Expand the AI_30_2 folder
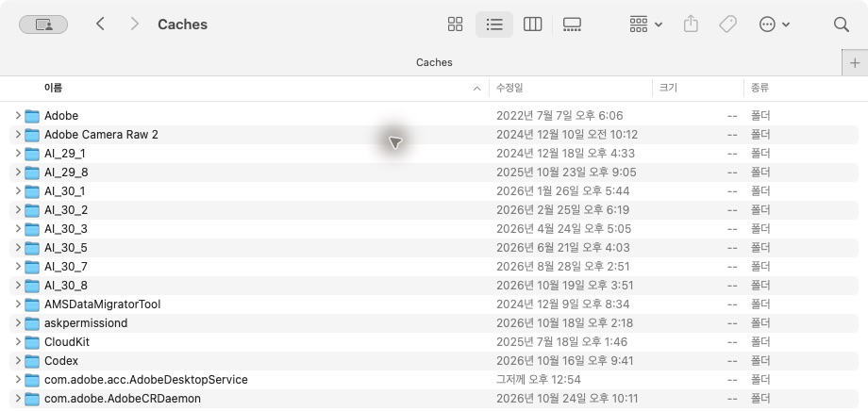Image resolution: width=868 pixels, height=411 pixels. pyautogui.click(x=18, y=209)
